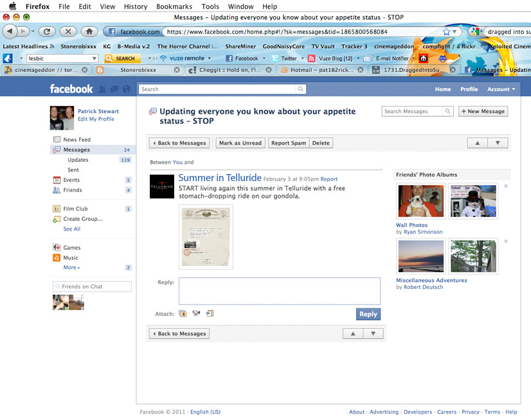Click the bottom down arrow navigation button
Image resolution: width=531 pixels, height=420 pixels.
[x=373, y=333]
